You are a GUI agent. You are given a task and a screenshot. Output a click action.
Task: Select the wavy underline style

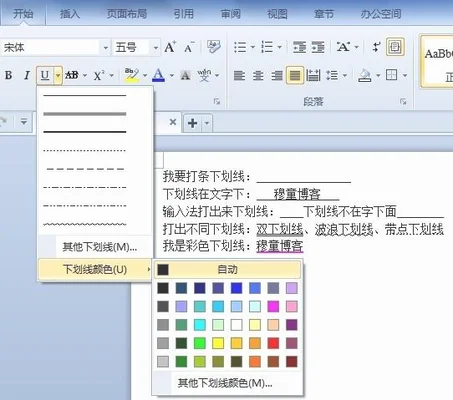[x=85, y=224]
